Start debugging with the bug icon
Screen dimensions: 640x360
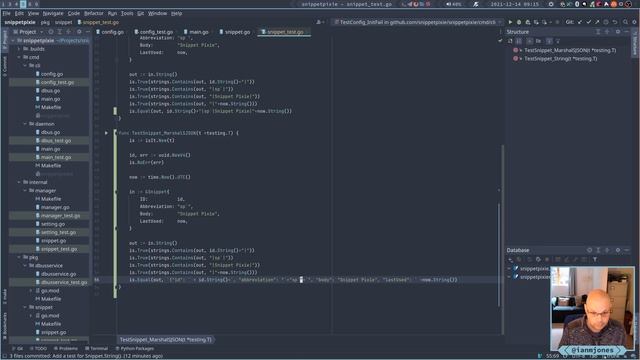(519, 22)
